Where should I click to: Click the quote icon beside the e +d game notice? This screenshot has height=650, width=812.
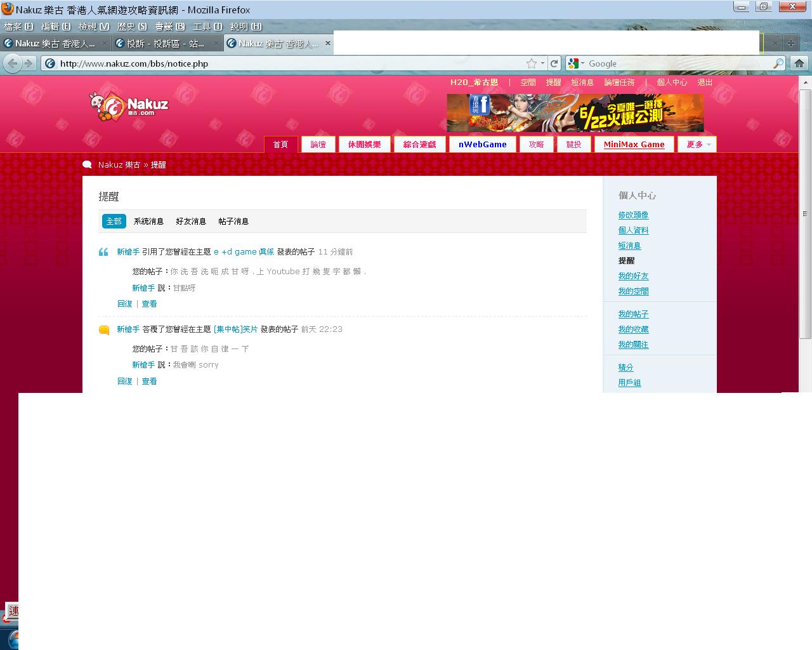[104, 252]
